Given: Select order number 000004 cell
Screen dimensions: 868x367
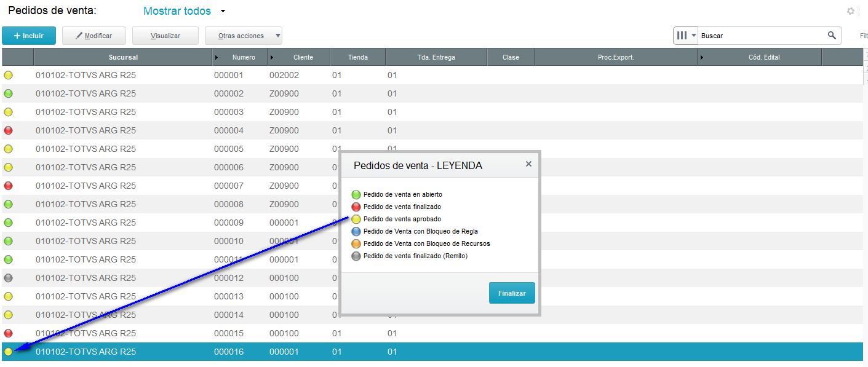Looking at the screenshot, I should tap(229, 131).
